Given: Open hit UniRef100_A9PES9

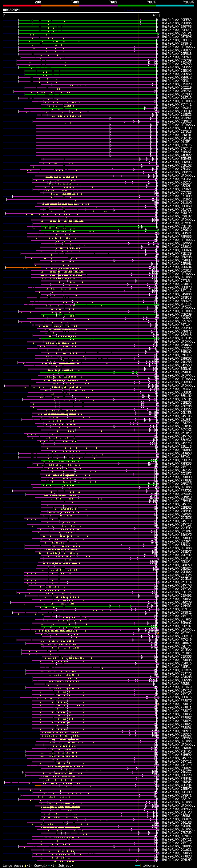Looking at the screenshot, I should click(x=177, y=20).
